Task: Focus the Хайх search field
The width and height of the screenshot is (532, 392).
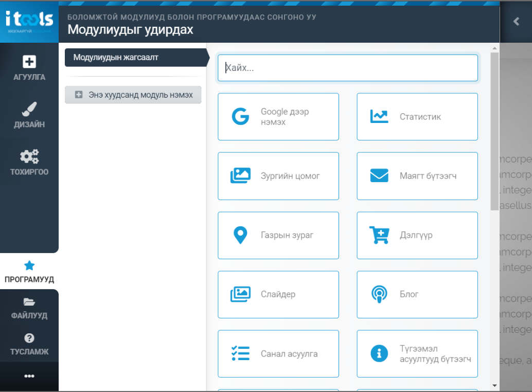Action: coord(348,68)
